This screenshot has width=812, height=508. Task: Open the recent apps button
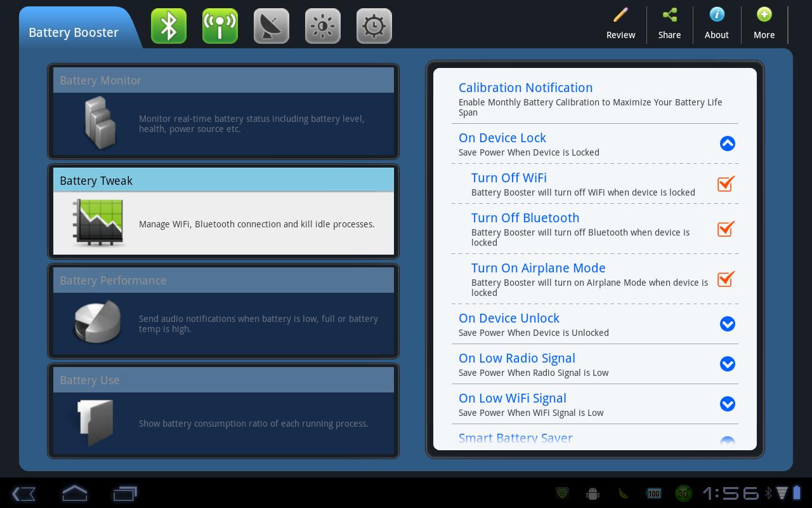click(x=125, y=493)
